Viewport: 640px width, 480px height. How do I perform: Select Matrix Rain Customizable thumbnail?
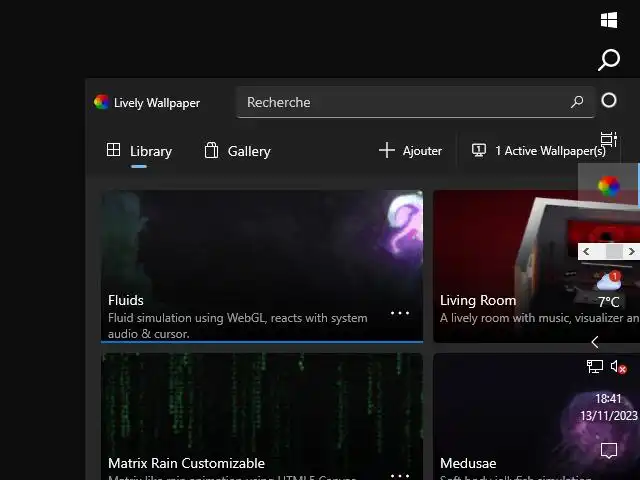tap(262, 416)
